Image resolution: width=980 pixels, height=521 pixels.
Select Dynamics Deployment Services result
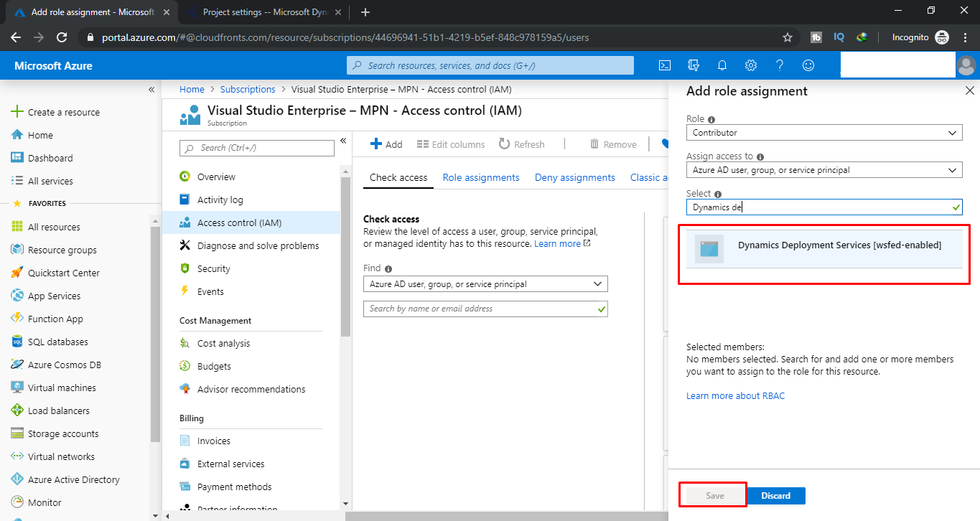point(824,248)
